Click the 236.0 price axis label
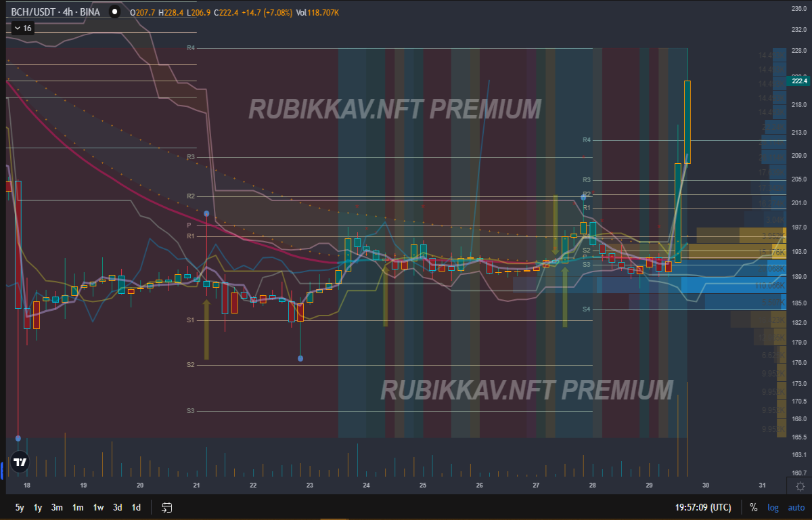 point(798,9)
